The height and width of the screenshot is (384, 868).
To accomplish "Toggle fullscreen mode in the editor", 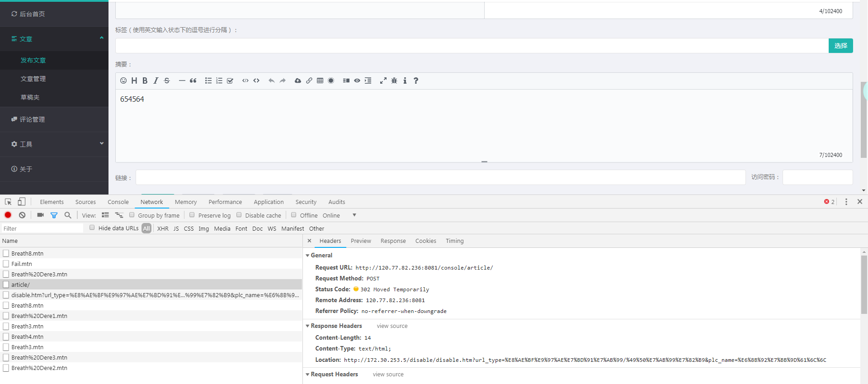I will (383, 81).
